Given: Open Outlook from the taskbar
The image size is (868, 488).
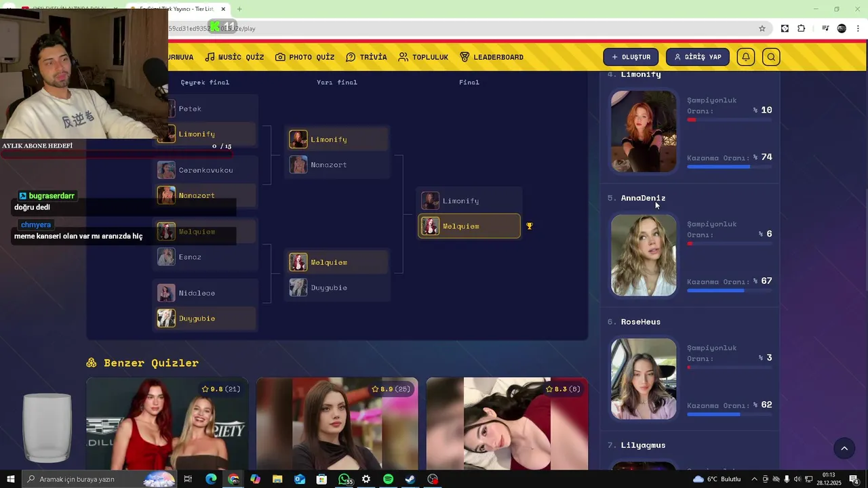Looking at the screenshot, I should click(x=300, y=479).
